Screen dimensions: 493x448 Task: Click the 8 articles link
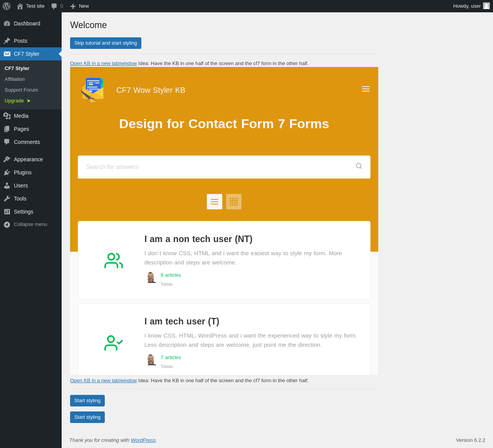(171, 275)
